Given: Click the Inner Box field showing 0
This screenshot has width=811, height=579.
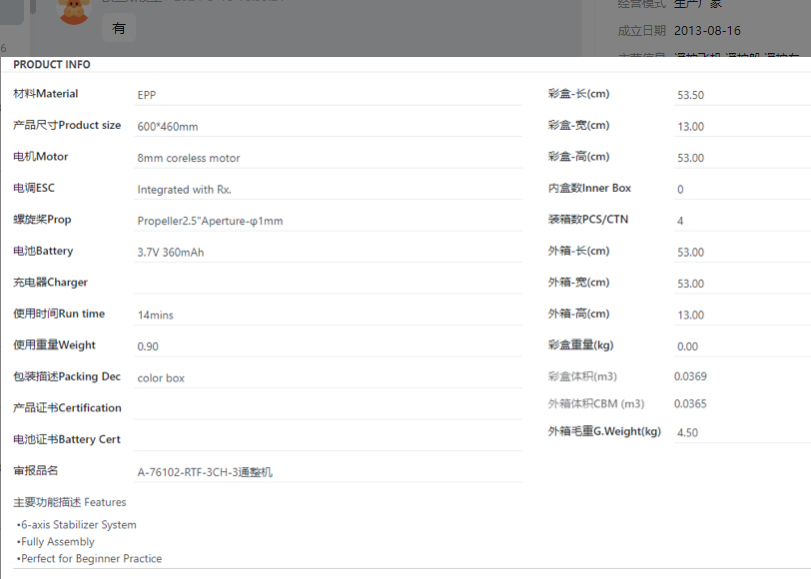Looking at the screenshot, I should coord(740,189).
